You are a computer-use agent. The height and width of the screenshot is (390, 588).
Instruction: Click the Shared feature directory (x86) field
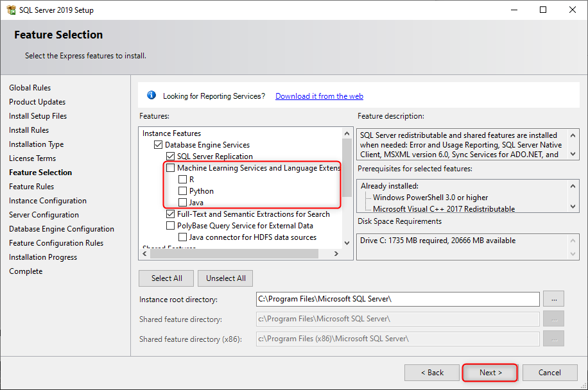click(x=397, y=339)
